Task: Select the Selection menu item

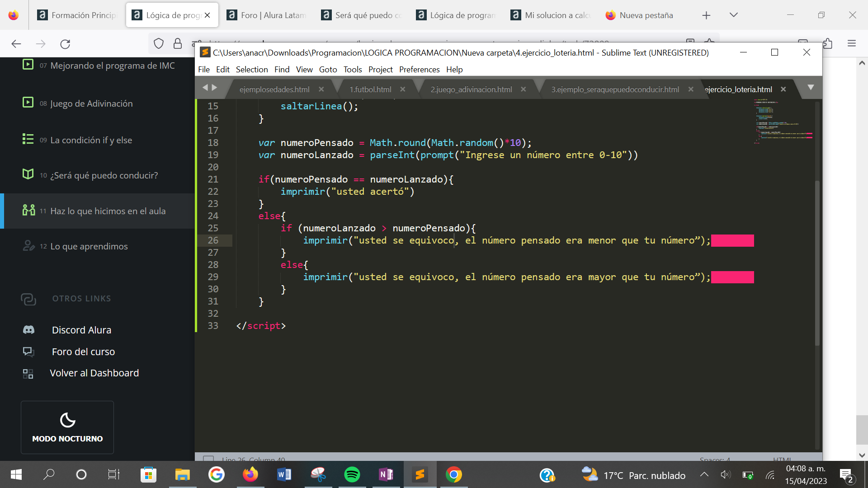Action: click(x=251, y=70)
